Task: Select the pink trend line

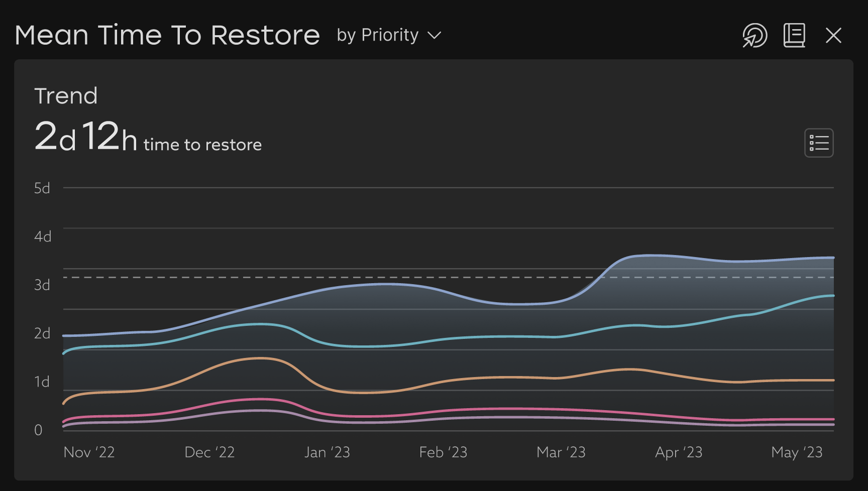Action: coord(502,409)
